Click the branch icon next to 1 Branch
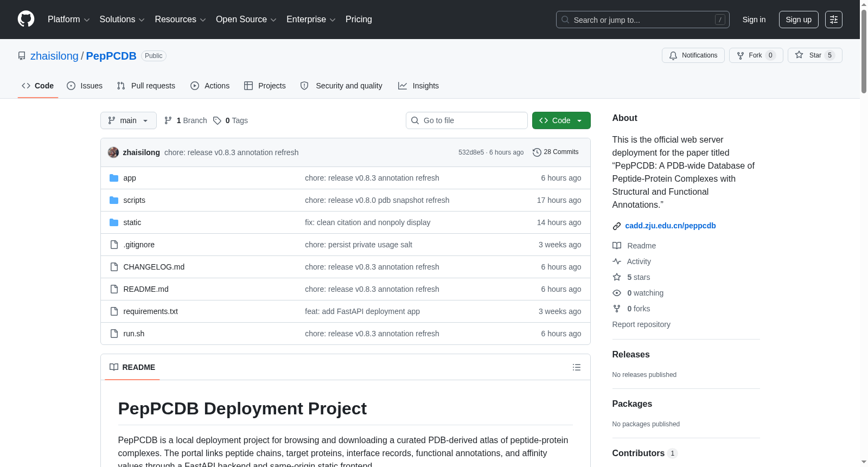 [168, 120]
